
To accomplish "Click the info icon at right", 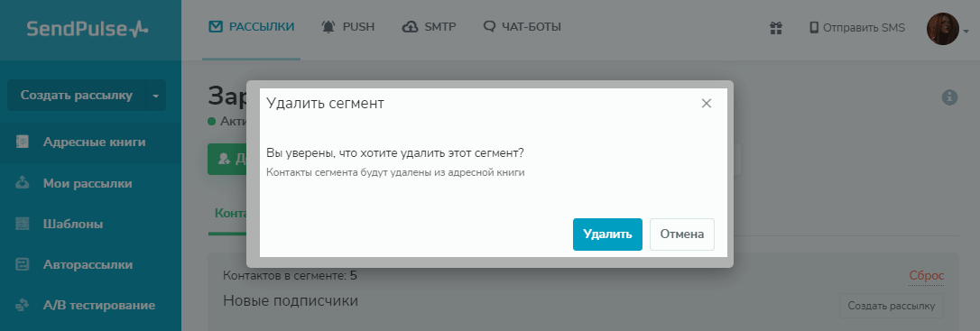I will pyautogui.click(x=949, y=97).
